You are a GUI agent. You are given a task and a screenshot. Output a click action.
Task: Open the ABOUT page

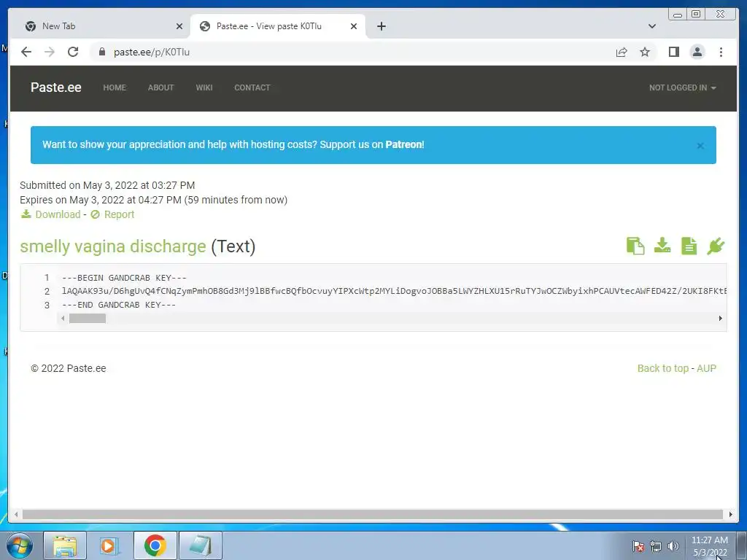pos(160,87)
